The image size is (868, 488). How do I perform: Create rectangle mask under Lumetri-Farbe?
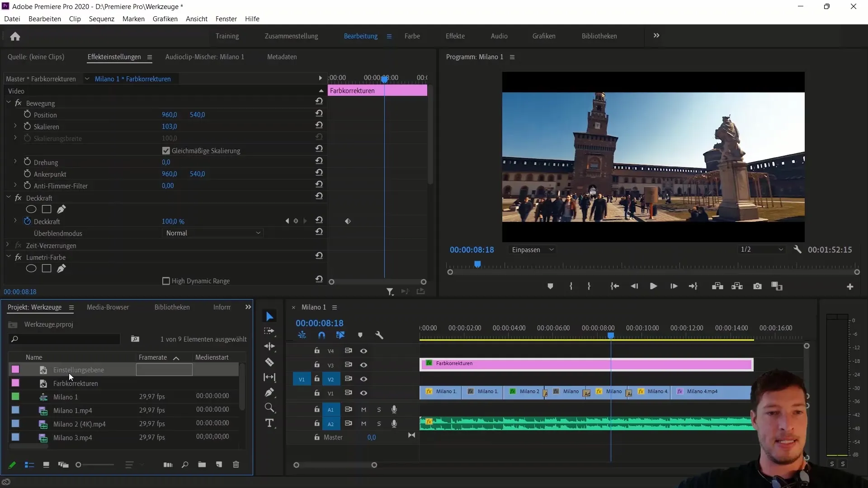point(47,268)
